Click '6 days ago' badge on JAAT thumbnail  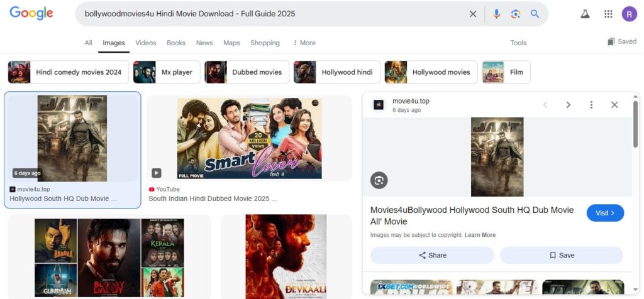pos(27,173)
